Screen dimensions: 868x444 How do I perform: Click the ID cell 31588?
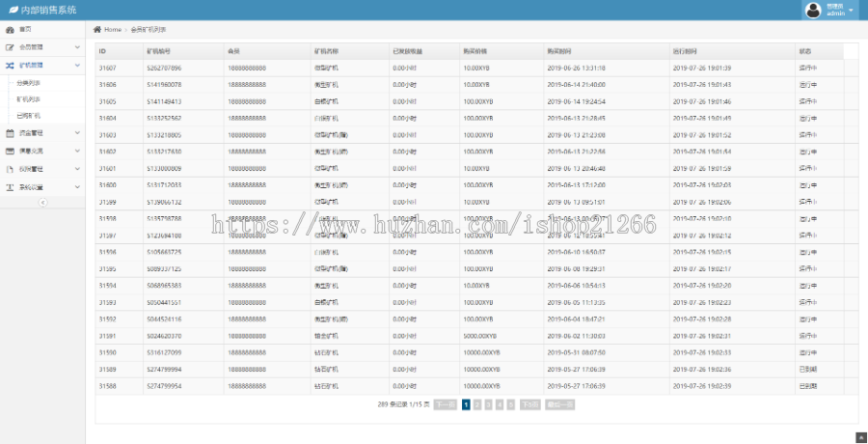(107, 386)
